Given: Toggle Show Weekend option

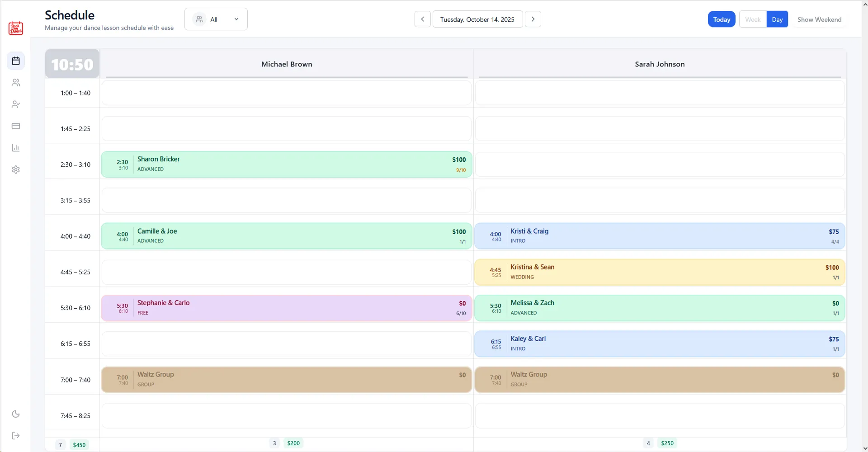Looking at the screenshot, I should [x=819, y=19].
